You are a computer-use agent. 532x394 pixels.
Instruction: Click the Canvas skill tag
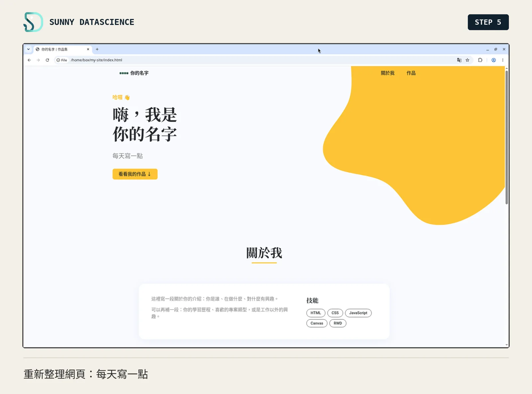317,323
